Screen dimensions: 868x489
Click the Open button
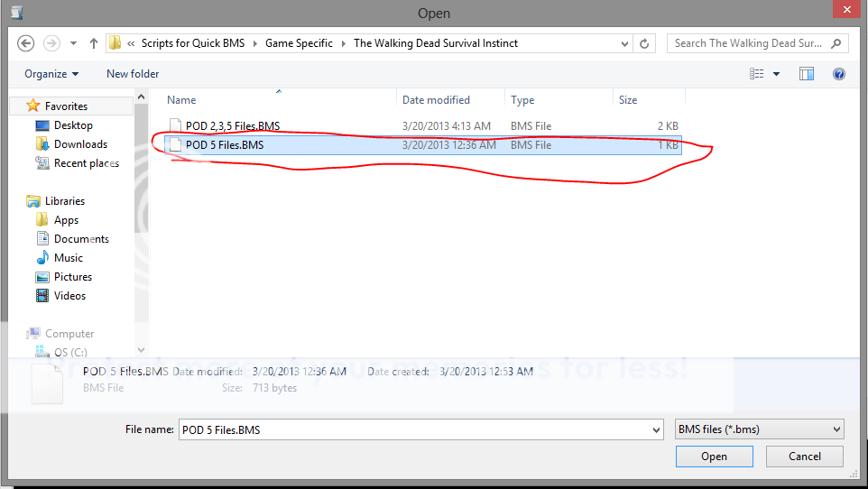coord(714,457)
